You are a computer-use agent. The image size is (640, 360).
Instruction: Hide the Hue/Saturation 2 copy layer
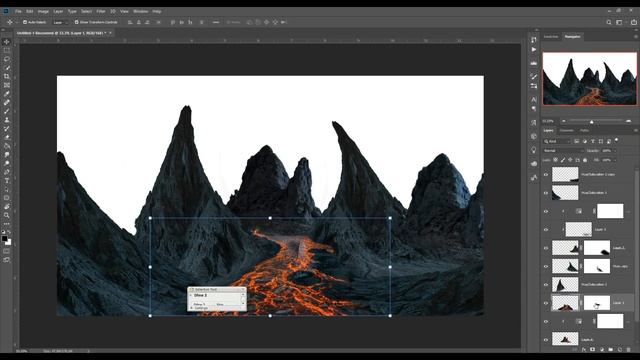coord(546,175)
